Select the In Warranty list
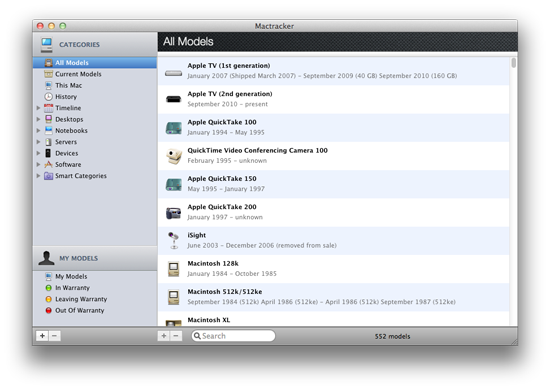550x390 pixels. pyautogui.click(x=95, y=288)
